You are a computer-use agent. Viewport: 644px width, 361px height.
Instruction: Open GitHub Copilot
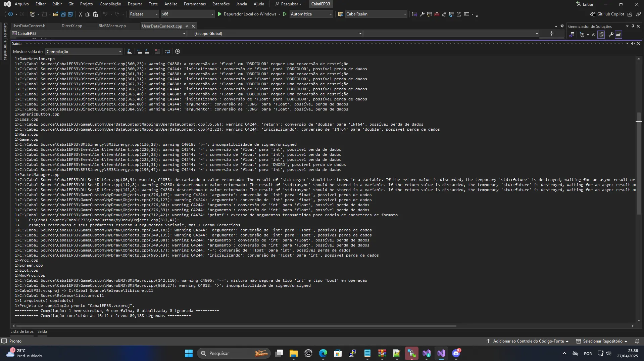coord(607,14)
